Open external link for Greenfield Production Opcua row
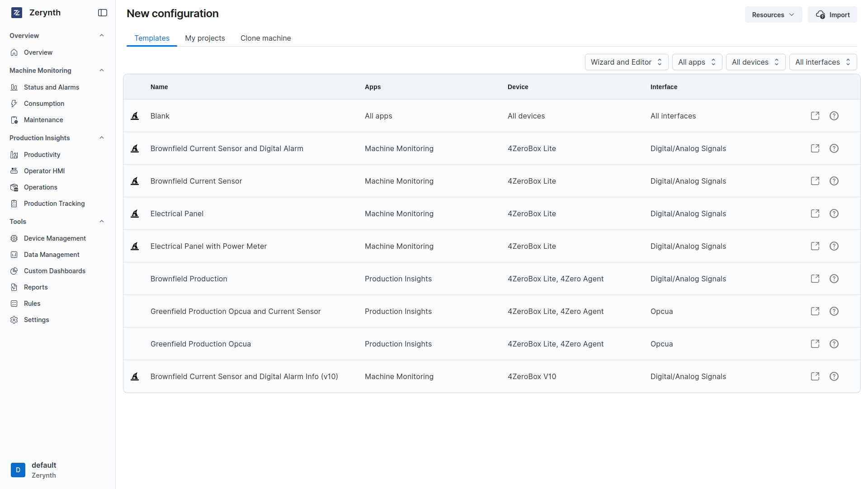868x489 pixels. (815, 344)
